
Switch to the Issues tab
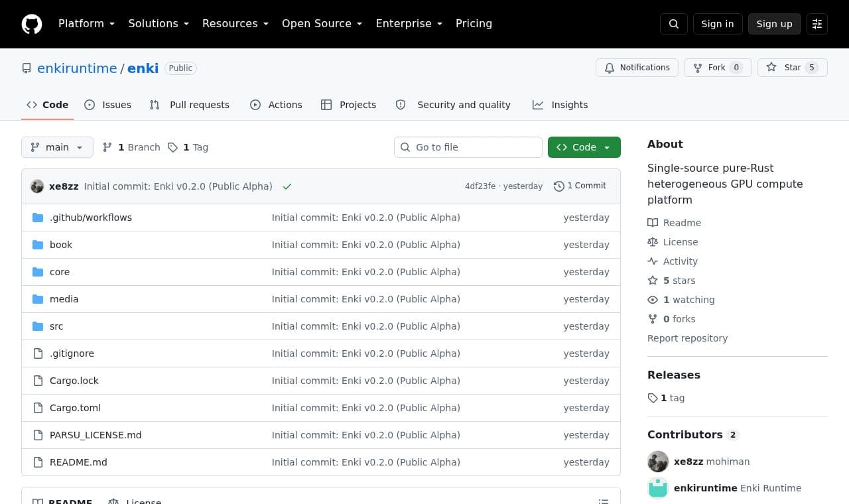point(108,105)
